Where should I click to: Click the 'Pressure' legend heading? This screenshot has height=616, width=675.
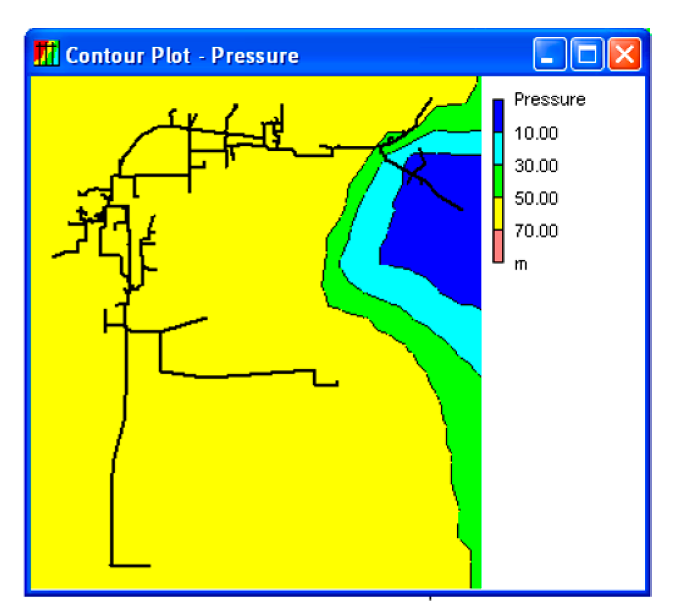(550, 100)
